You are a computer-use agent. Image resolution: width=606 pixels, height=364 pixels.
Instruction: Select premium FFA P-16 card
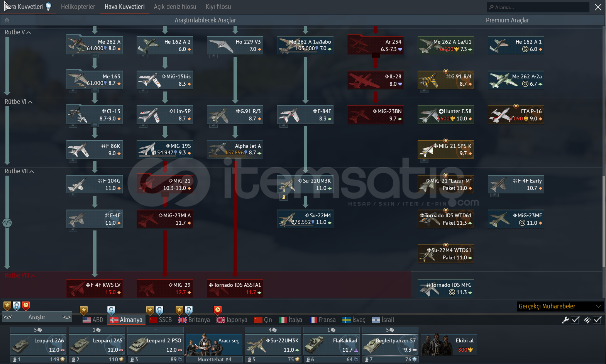(516, 115)
